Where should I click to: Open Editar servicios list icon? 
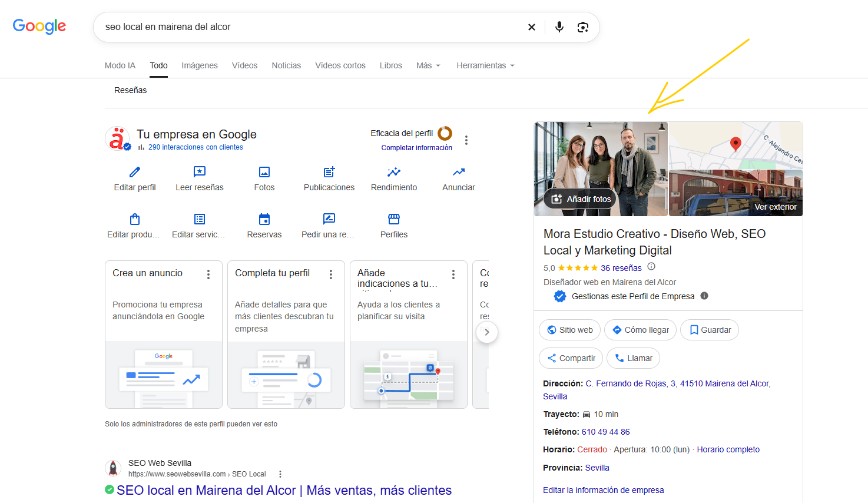coord(200,219)
